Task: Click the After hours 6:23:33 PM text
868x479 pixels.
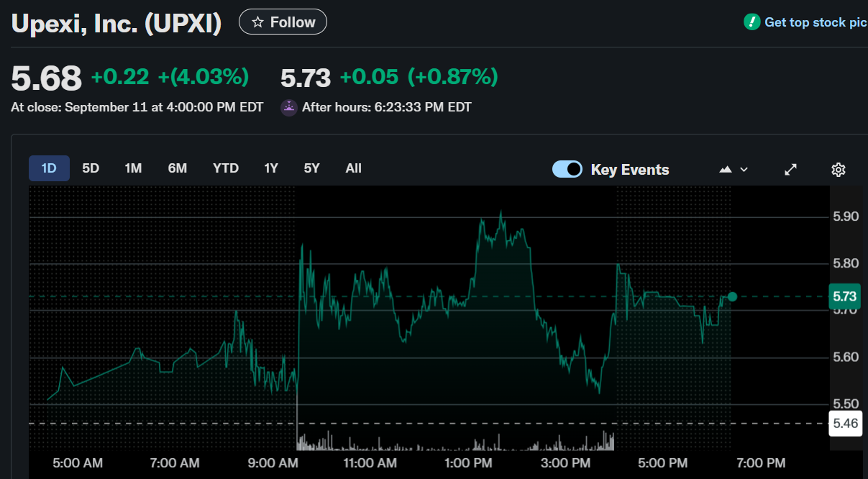Action: [x=387, y=107]
